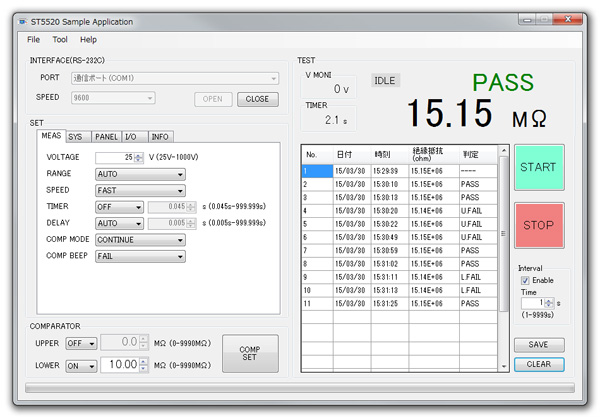Click the SAVE button
Viewport: 600px width, 418px height.
coord(539,345)
